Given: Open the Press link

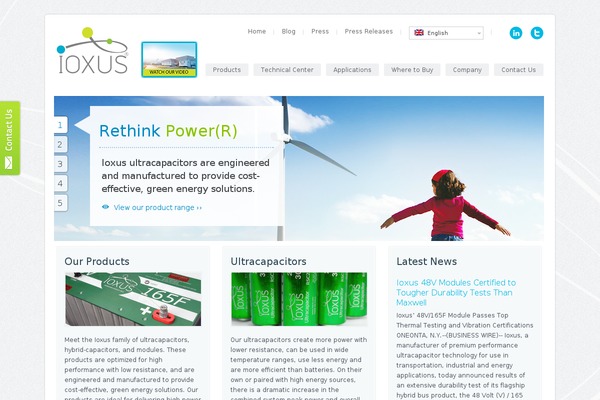Looking at the screenshot, I should [320, 31].
